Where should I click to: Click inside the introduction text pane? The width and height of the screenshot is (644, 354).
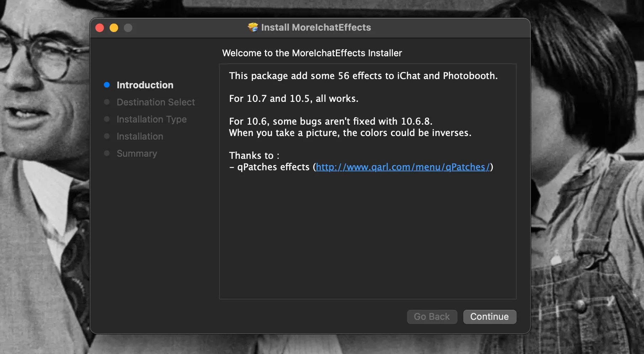(x=366, y=231)
